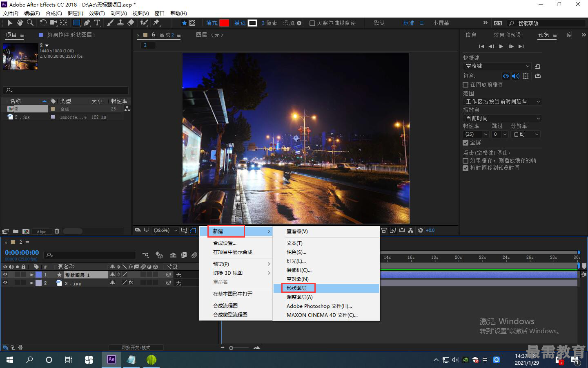This screenshot has width=588, height=368.
Task: Click the 小屏幕 workspace button
Action: pyautogui.click(x=441, y=23)
